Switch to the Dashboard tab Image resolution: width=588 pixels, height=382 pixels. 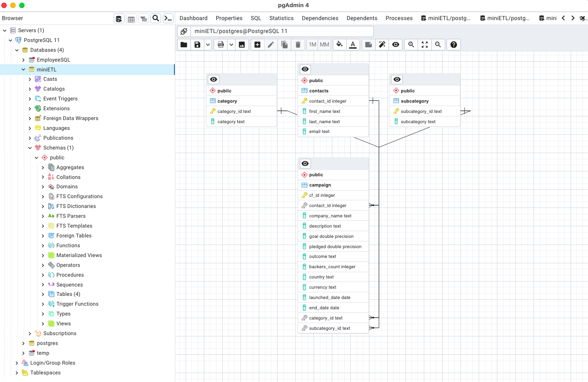[x=193, y=18]
